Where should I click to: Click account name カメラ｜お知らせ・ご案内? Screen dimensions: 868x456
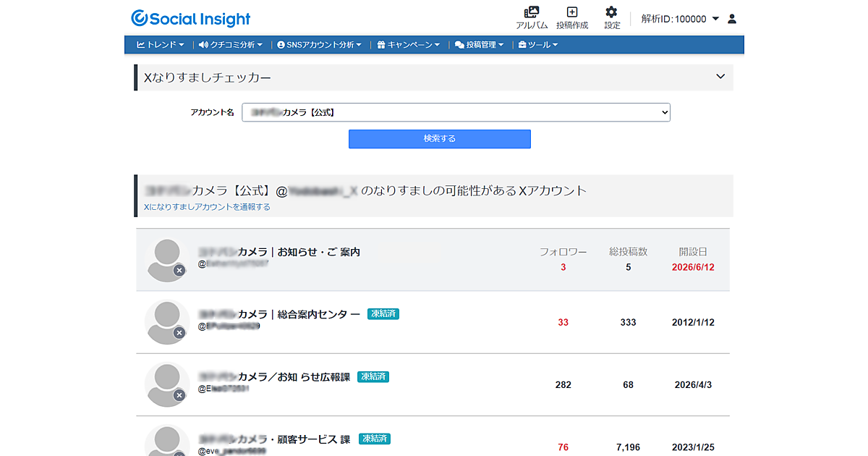coord(279,252)
